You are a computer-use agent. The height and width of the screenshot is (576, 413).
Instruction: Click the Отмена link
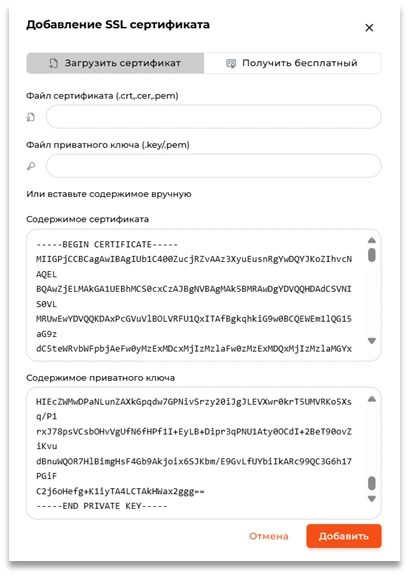point(269,536)
